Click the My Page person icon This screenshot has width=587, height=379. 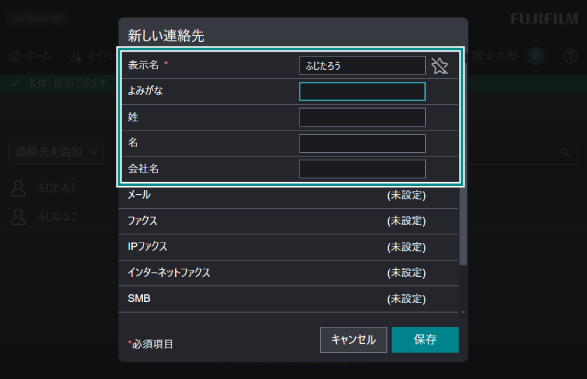coord(76,56)
